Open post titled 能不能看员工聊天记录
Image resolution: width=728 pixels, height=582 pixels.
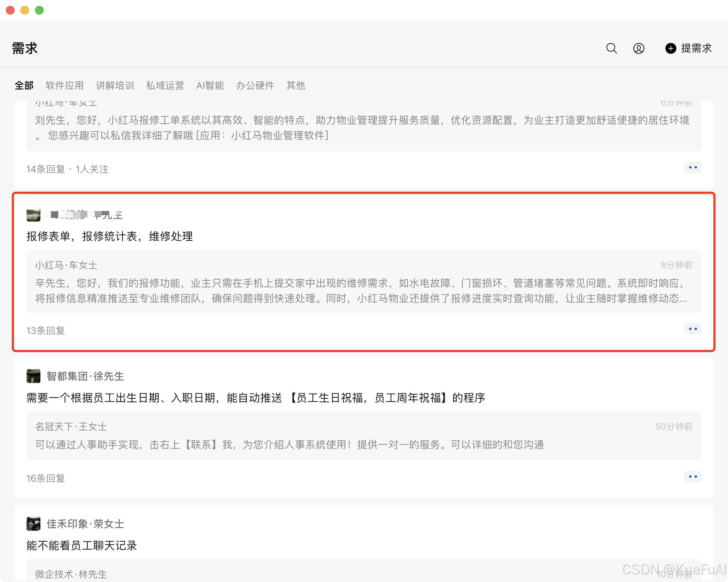tap(82, 545)
